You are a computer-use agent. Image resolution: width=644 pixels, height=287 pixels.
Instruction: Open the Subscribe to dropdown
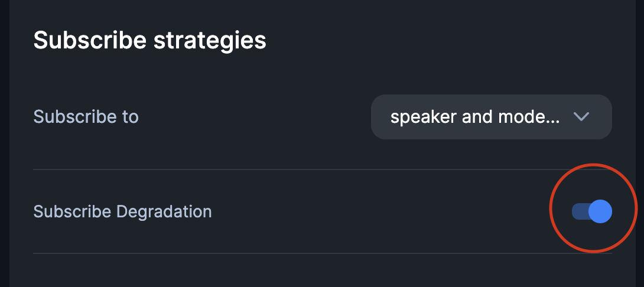click(x=491, y=117)
